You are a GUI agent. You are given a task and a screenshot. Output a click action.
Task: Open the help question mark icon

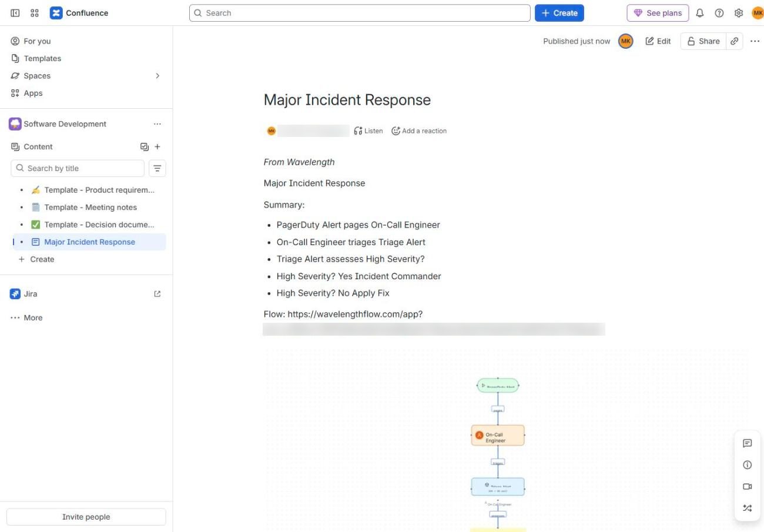719,13
